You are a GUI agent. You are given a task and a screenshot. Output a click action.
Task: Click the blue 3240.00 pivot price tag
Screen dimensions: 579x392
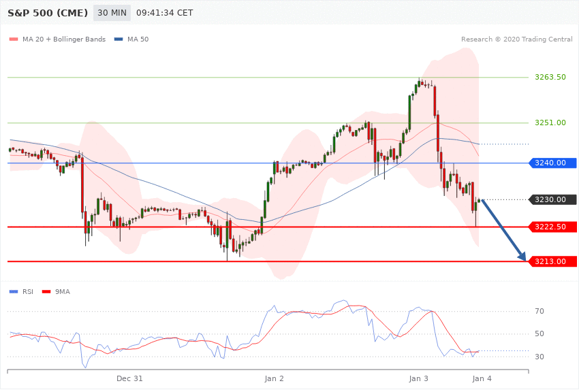(553, 163)
